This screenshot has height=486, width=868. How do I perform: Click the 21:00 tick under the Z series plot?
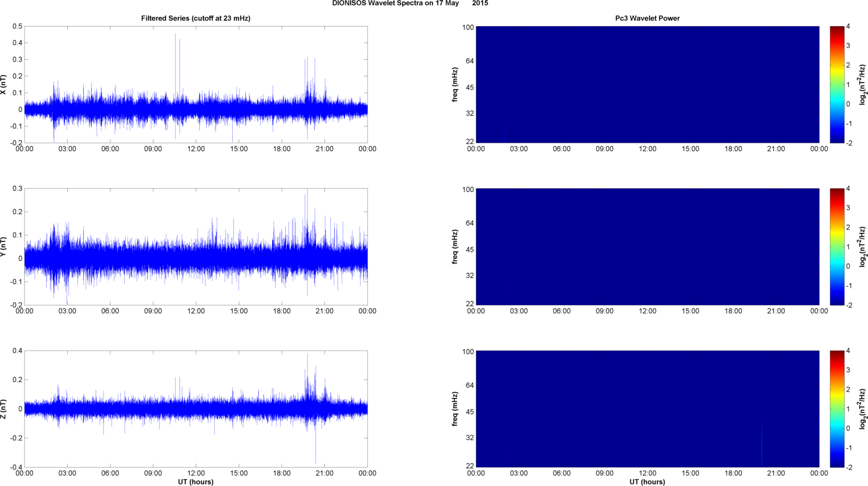(324, 473)
